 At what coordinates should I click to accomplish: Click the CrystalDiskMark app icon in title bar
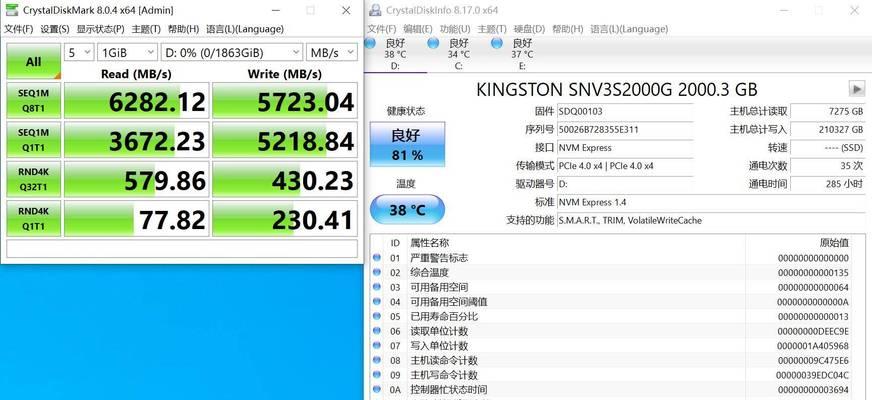[x=11, y=10]
